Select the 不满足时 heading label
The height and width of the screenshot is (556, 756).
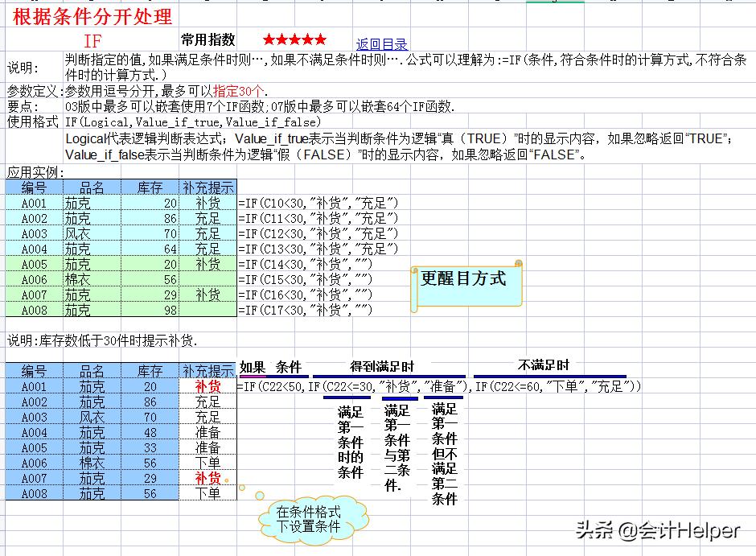544,365
